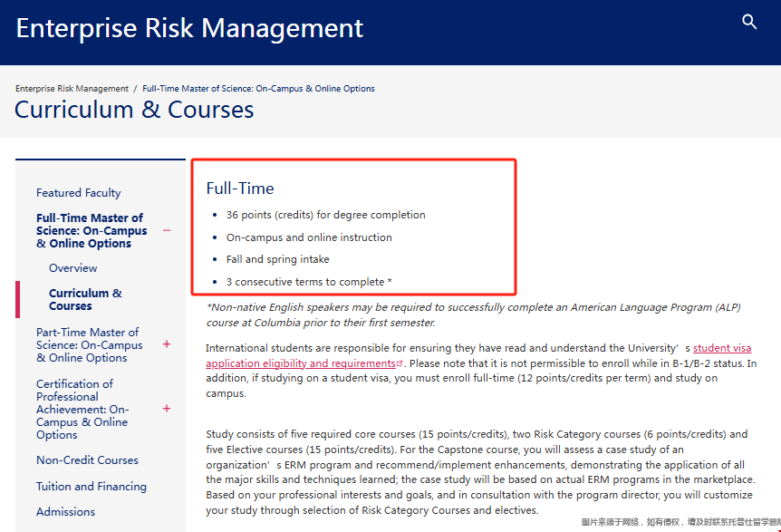Open the search magnifier icon

[x=749, y=22]
